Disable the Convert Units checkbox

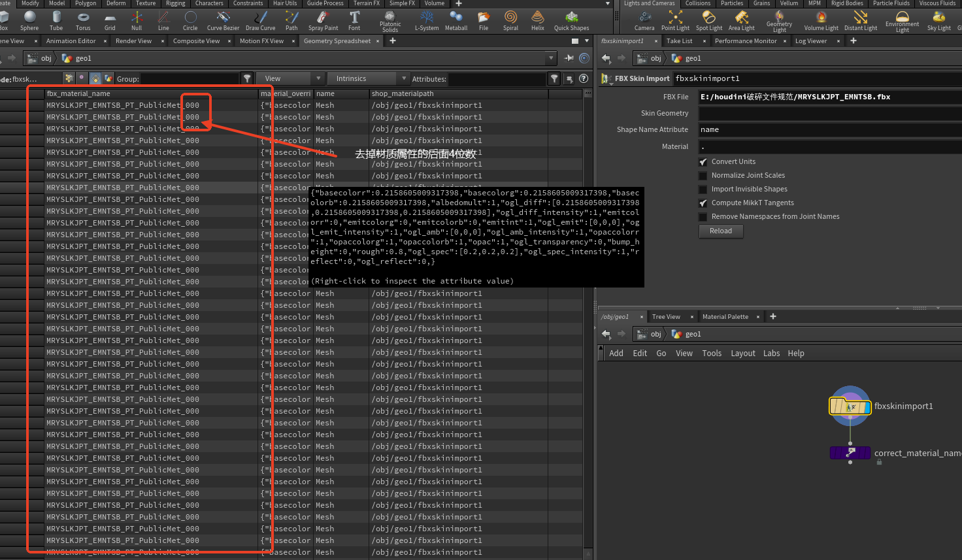[x=703, y=162]
